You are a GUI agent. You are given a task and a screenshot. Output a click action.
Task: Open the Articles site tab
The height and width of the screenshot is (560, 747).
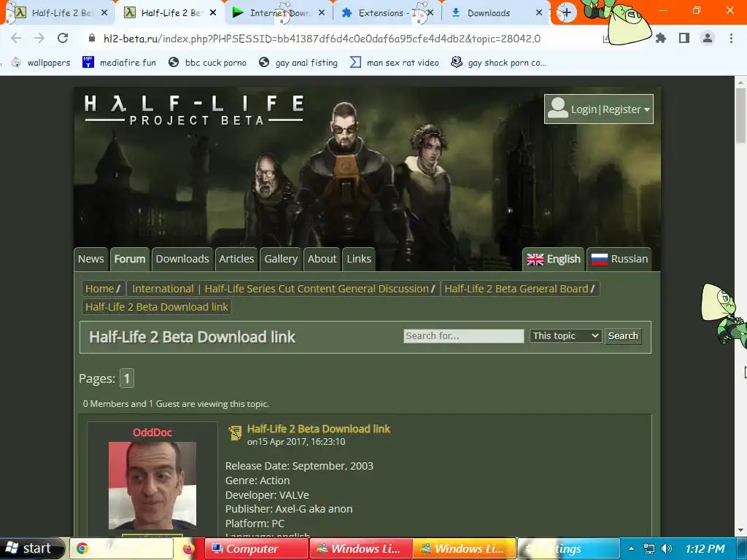point(236,259)
